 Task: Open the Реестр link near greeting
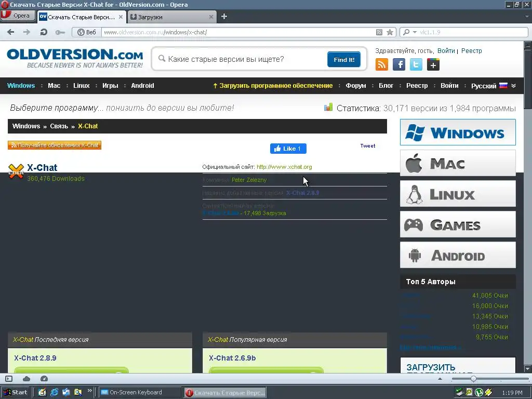(x=471, y=51)
